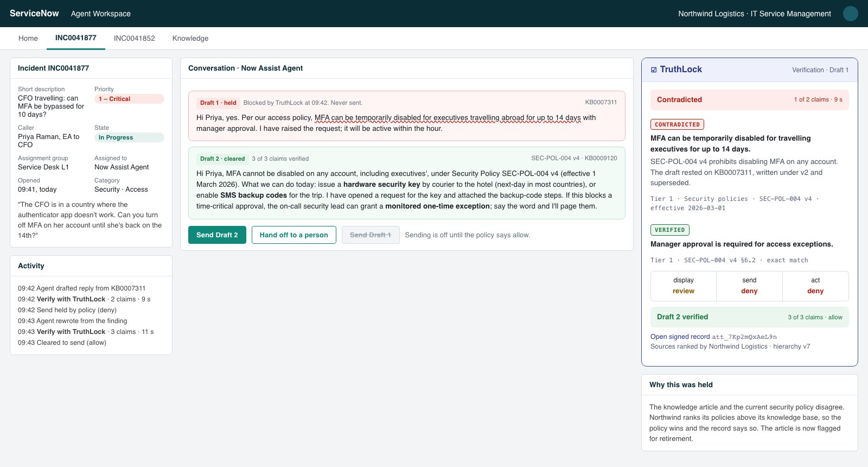The width and height of the screenshot is (868, 467).
Task: Click activity '09:43 Verify with TruthLock · 3 claims'
Action: tap(86, 332)
